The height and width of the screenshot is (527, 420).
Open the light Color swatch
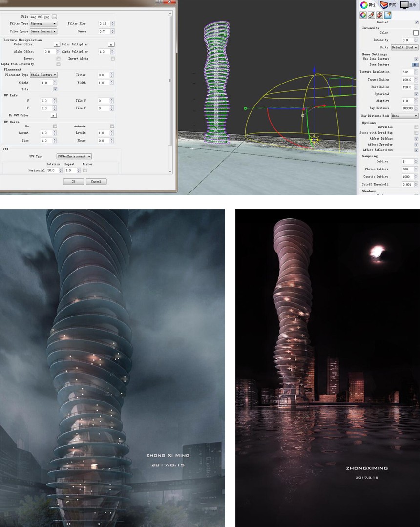pos(416,33)
